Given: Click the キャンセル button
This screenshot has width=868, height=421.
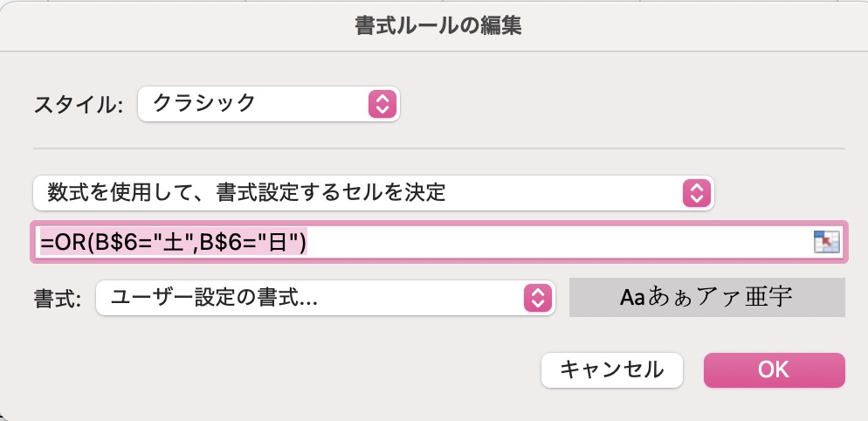Looking at the screenshot, I should pyautogui.click(x=611, y=370).
